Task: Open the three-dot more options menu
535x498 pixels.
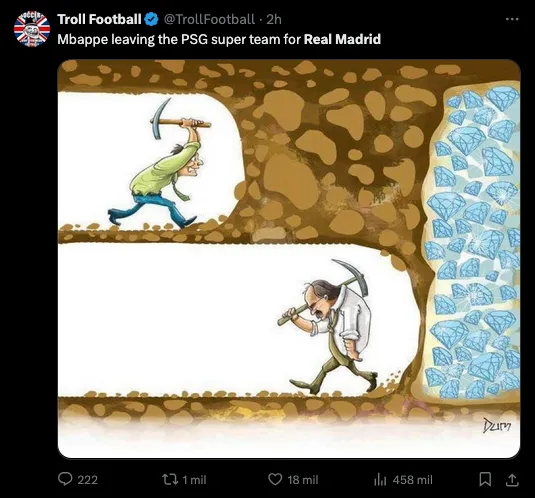Action: pos(512,19)
